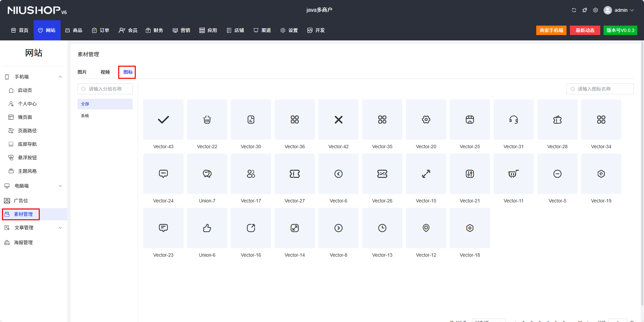Choose the Vector-42 X icon
This screenshot has height=322, width=644.
339,120
